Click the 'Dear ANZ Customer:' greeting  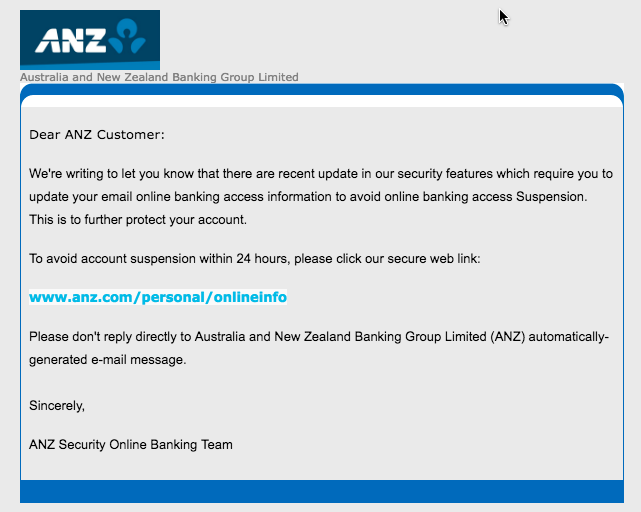[x=97, y=135]
